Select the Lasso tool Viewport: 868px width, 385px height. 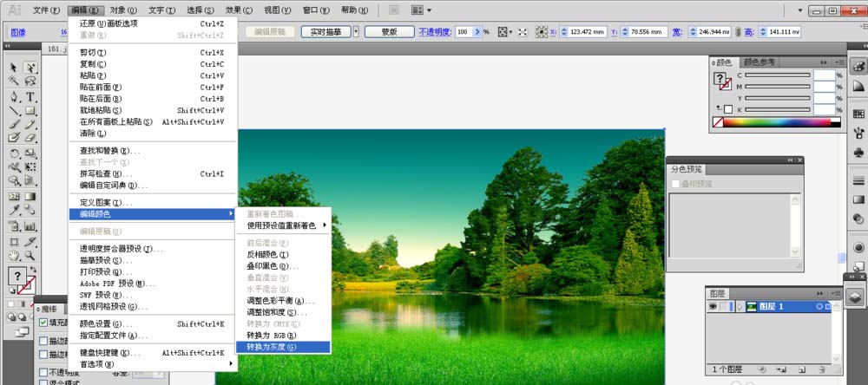[30, 82]
